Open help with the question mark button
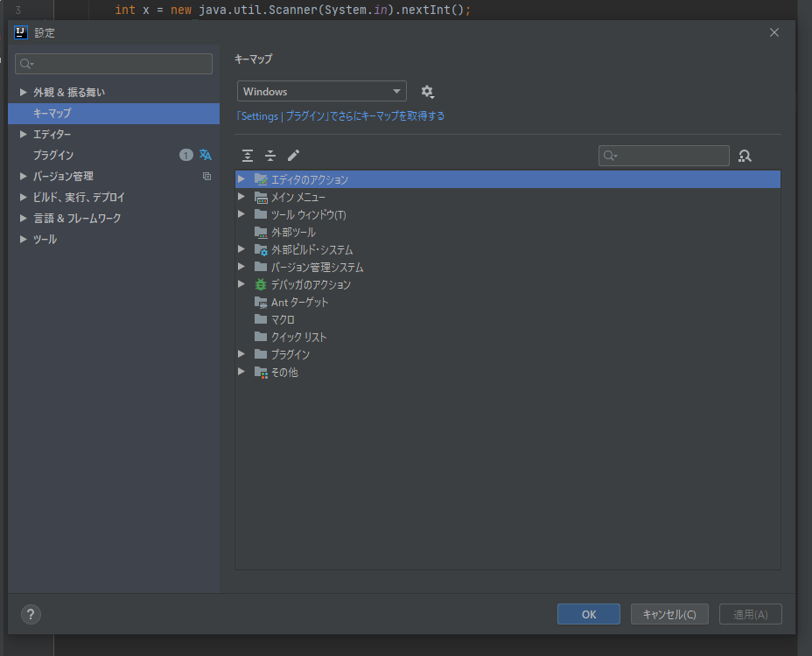Image resolution: width=812 pixels, height=656 pixels. [x=31, y=615]
